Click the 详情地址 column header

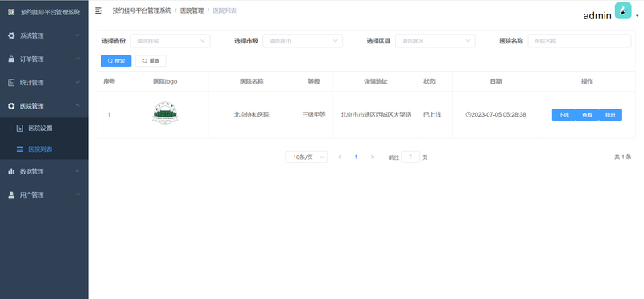pyautogui.click(x=376, y=82)
